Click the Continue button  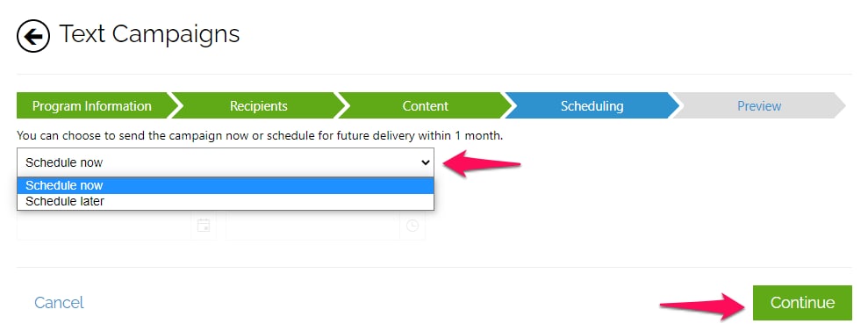(802, 303)
